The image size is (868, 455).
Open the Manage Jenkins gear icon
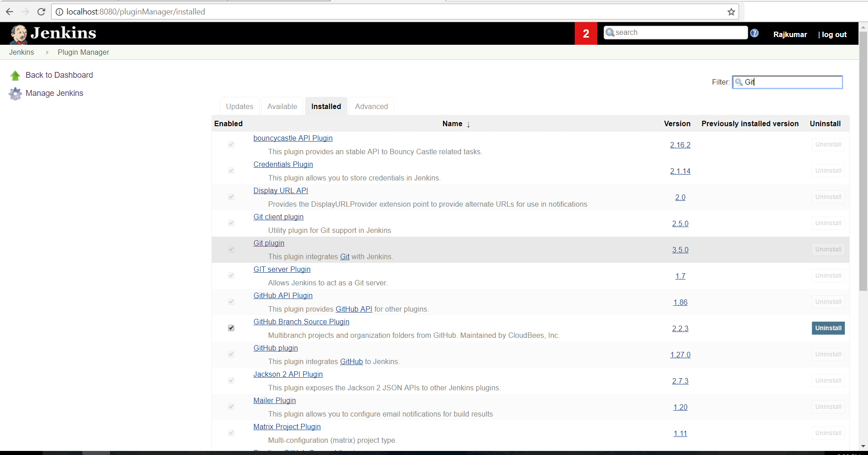point(15,94)
